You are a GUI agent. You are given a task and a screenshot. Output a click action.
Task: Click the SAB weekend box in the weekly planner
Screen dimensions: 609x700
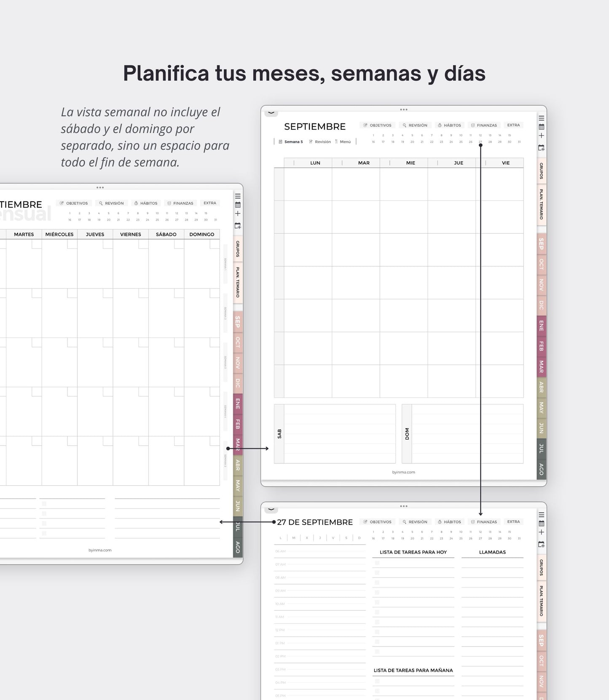click(335, 434)
